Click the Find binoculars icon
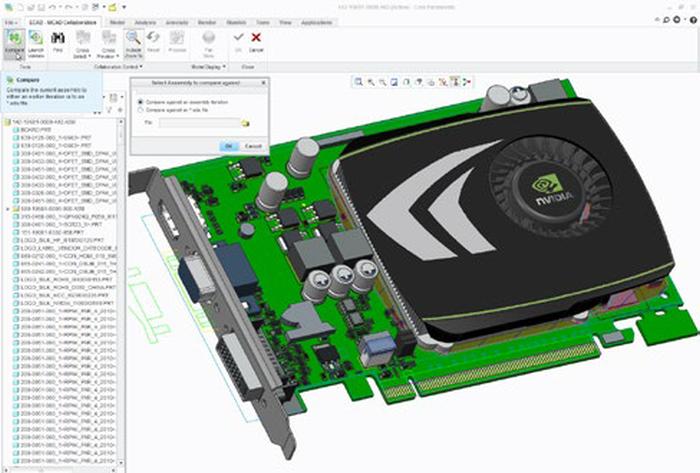The height and width of the screenshot is (473, 700). 58,40
